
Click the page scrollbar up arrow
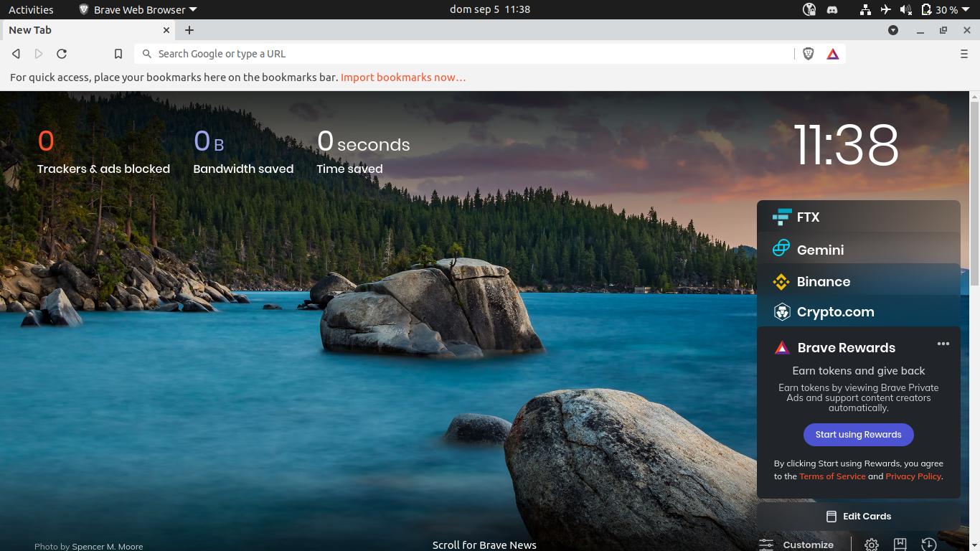974,96
